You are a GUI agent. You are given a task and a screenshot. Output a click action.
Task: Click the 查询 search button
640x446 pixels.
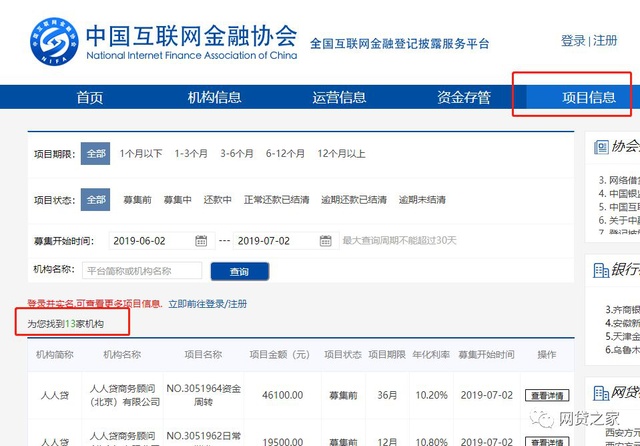(x=240, y=271)
